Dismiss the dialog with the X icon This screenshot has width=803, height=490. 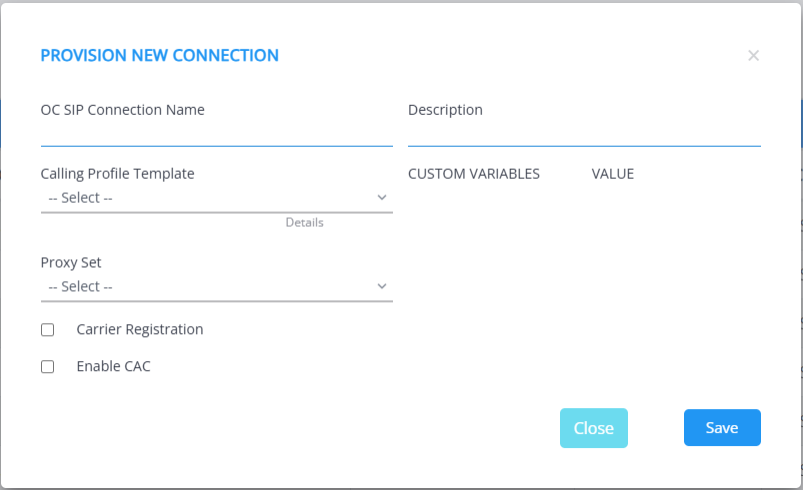[754, 56]
